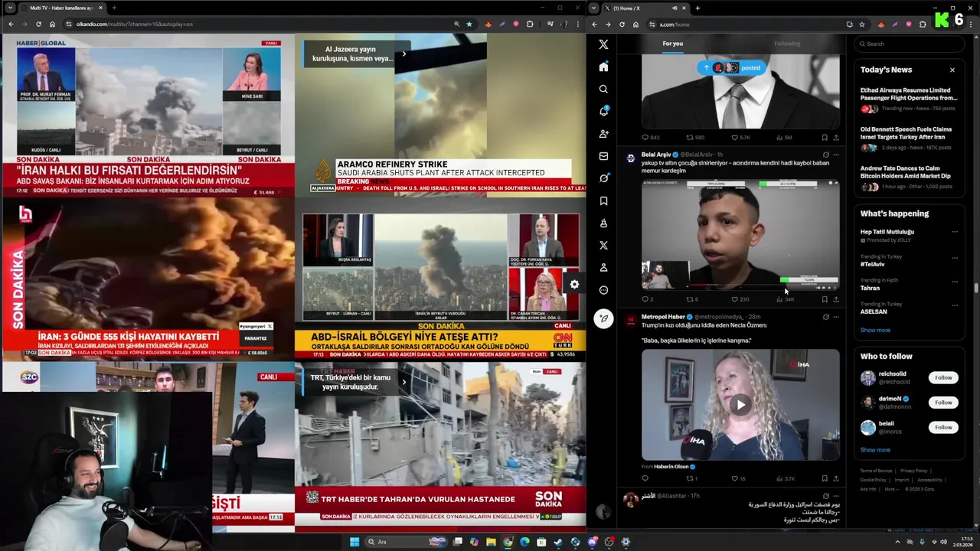Image resolution: width=980 pixels, height=551 pixels.
Task: Like the Metropol Haber post
Action: (734, 478)
